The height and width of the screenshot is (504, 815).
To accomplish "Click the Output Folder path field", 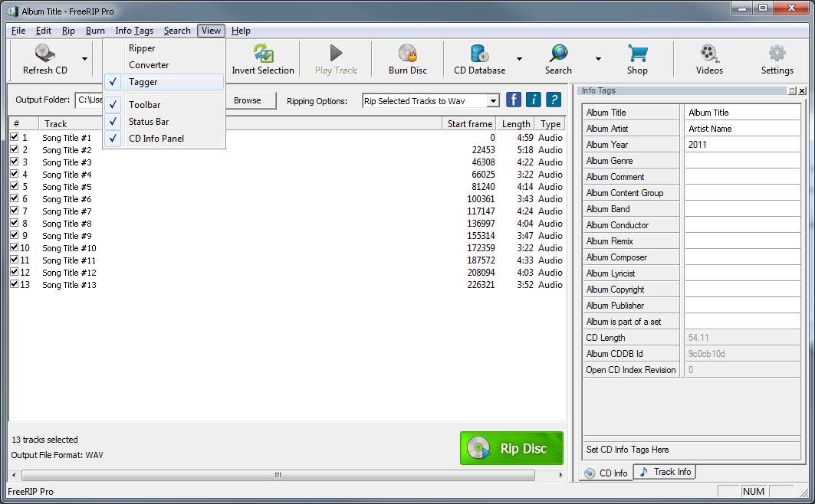I will pyautogui.click(x=90, y=100).
